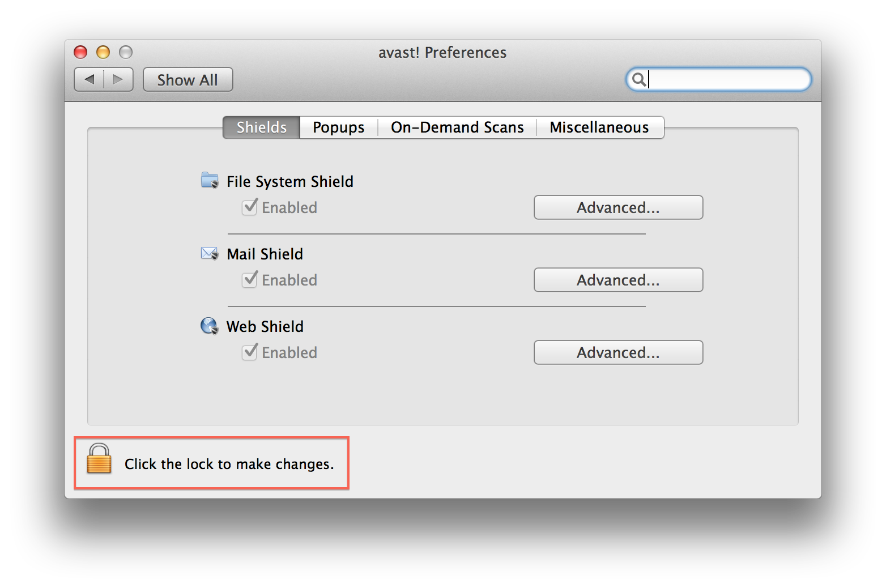
Task: Open Advanced settings for Web Shield
Action: (617, 352)
